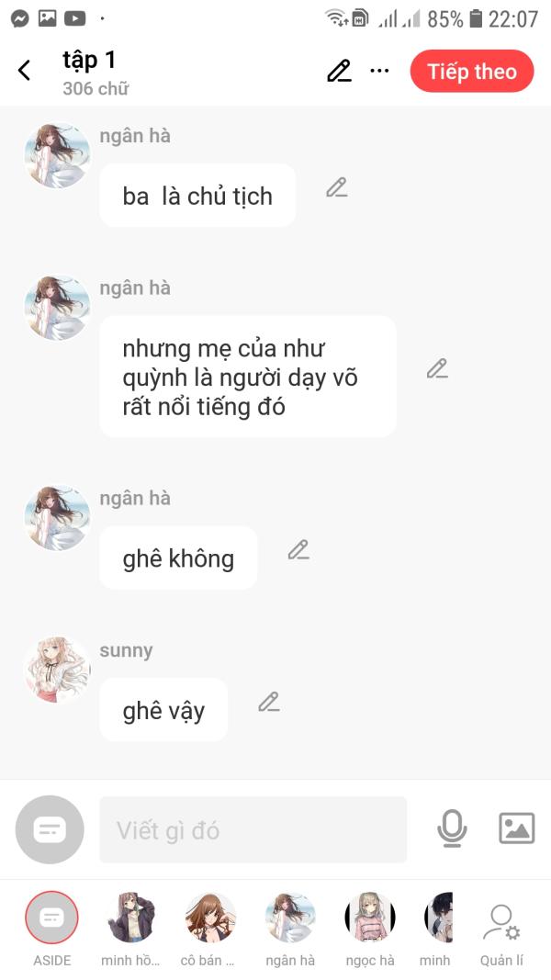551x980 pixels.
Task: Click the red Tiếp theo button
Action: coord(472,72)
